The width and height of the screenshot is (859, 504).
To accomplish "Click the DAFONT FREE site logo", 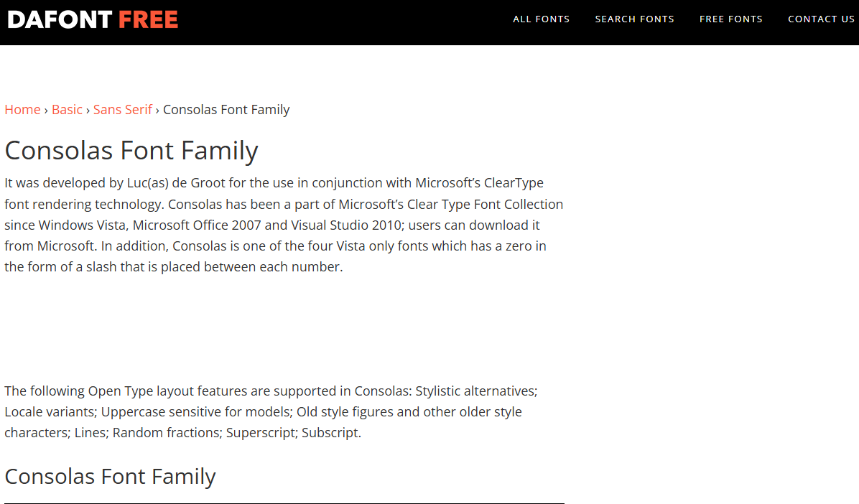I will click(93, 19).
